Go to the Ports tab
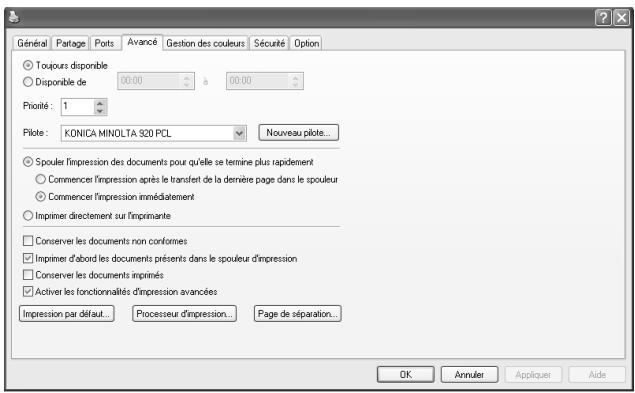Image resolution: width=635 pixels, height=393 pixels. [104, 43]
